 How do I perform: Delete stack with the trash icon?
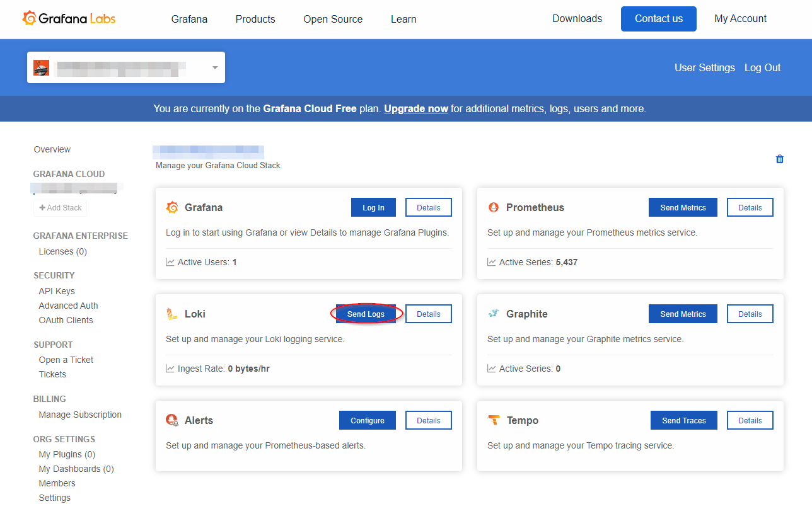click(x=780, y=159)
